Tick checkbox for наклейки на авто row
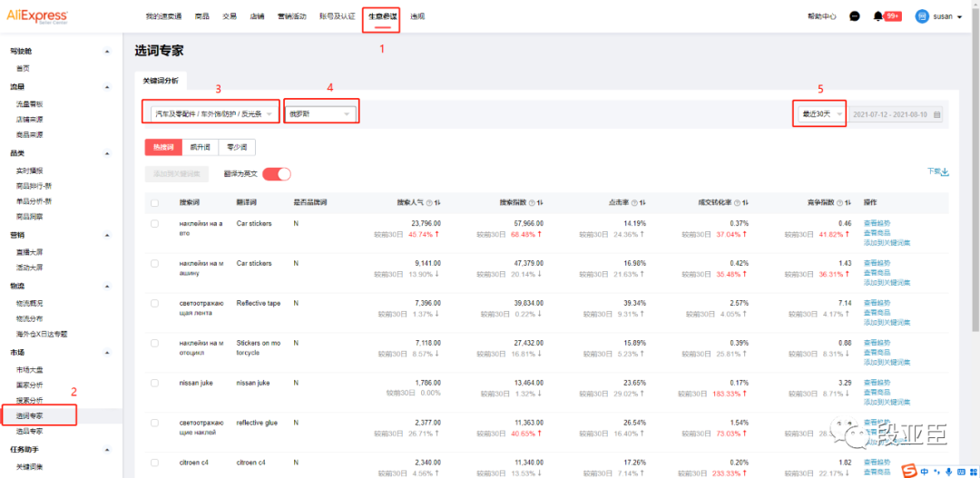Image resolution: width=980 pixels, height=478 pixels. point(155,224)
